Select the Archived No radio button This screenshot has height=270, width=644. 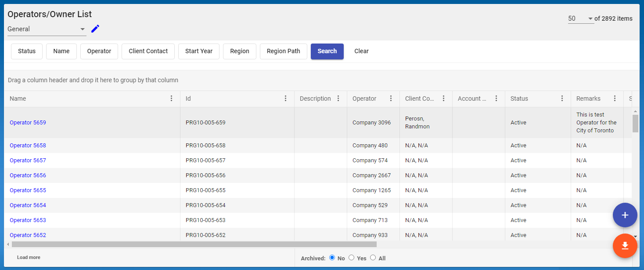[x=332, y=258]
